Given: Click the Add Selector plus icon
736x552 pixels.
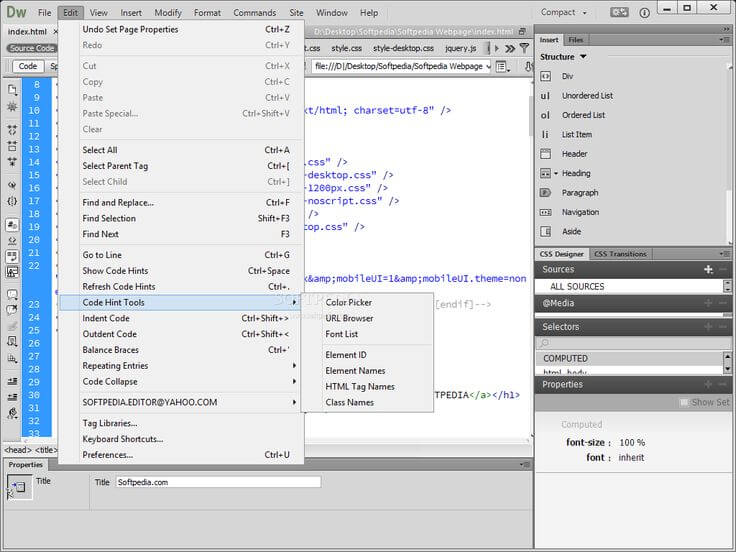Looking at the screenshot, I should 708,327.
